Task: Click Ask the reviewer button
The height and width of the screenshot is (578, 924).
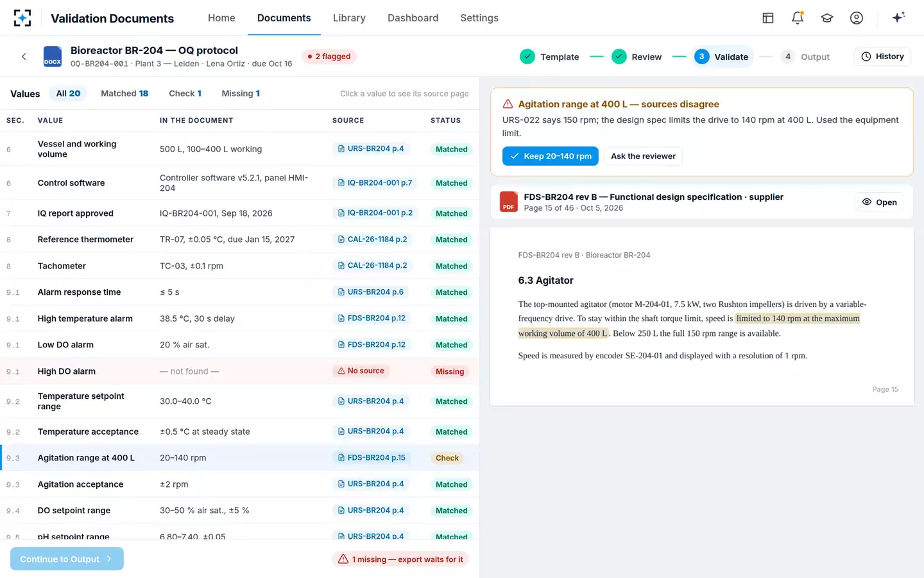Action: click(x=643, y=156)
